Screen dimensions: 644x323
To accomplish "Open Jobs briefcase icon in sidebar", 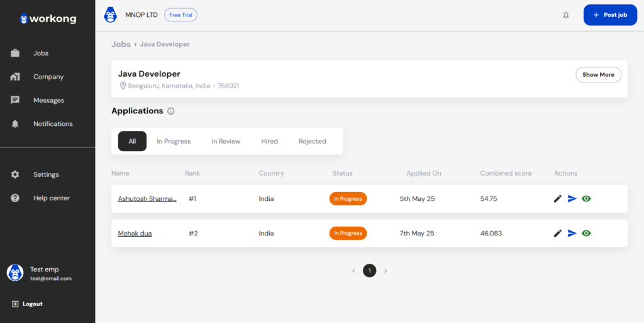I will point(15,54).
